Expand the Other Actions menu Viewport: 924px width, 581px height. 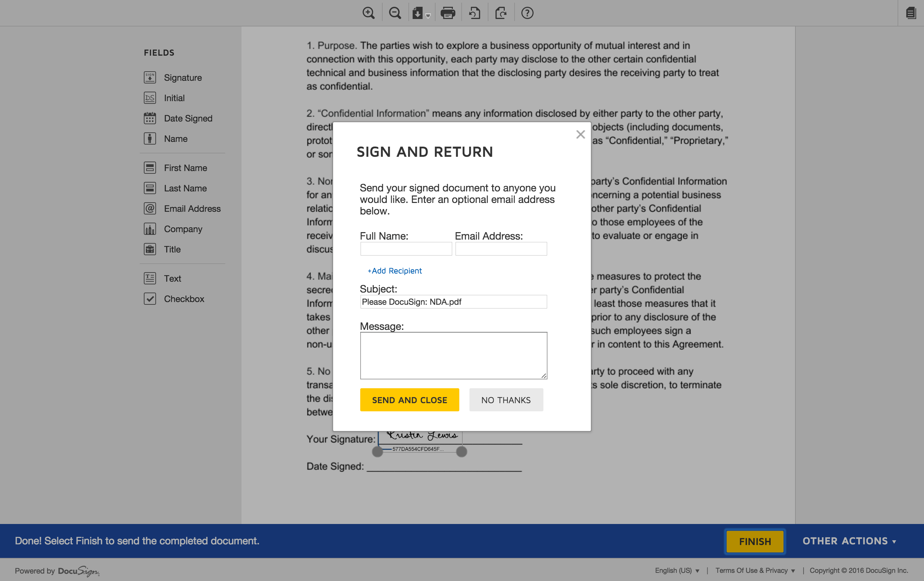pos(849,541)
